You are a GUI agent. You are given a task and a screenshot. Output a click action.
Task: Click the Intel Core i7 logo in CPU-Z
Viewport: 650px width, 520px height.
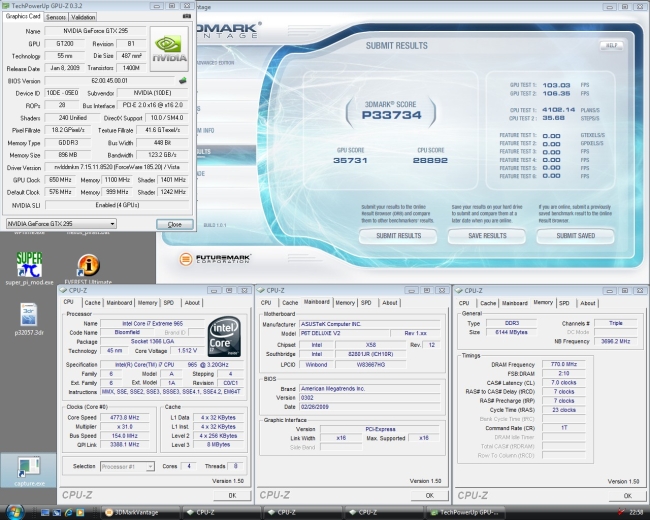pos(224,337)
